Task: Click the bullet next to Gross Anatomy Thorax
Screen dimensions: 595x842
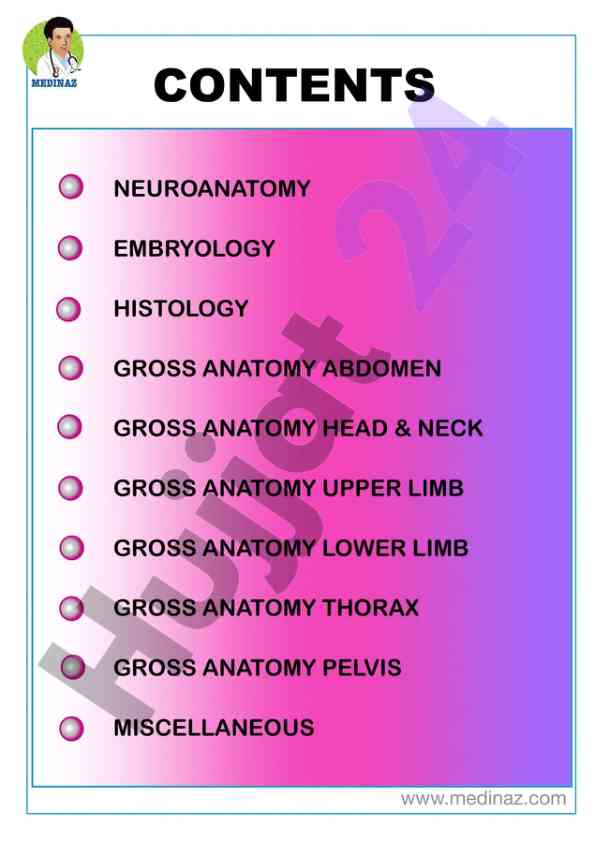Action: (x=71, y=608)
